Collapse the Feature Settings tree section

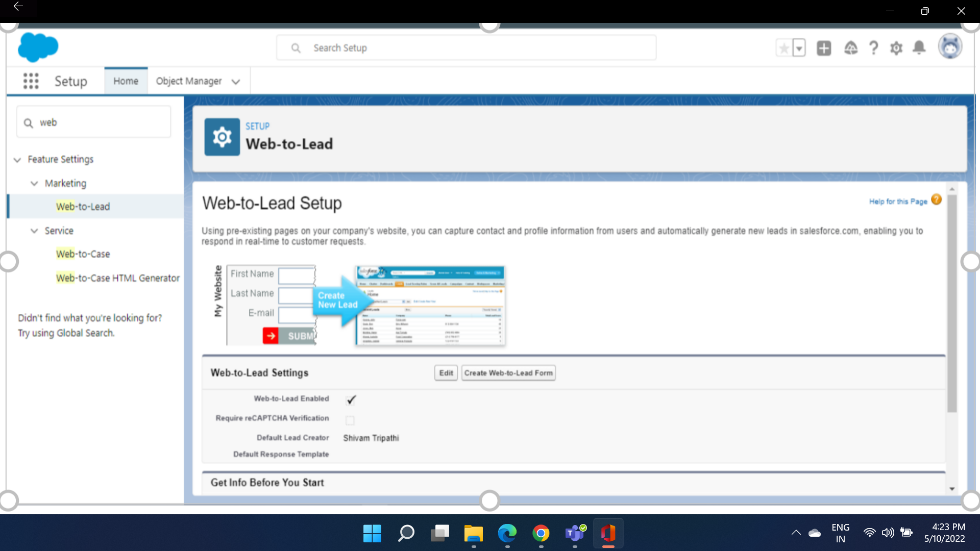click(17, 160)
